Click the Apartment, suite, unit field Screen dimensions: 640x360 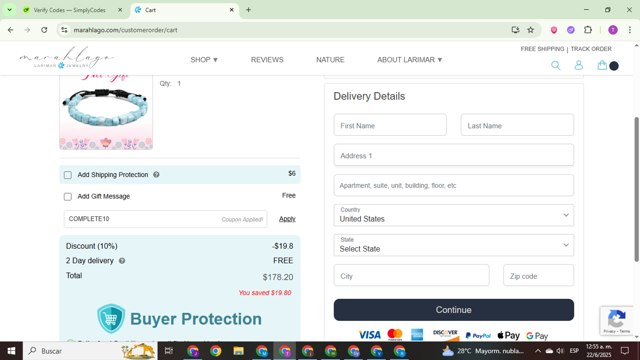point(453,185)
